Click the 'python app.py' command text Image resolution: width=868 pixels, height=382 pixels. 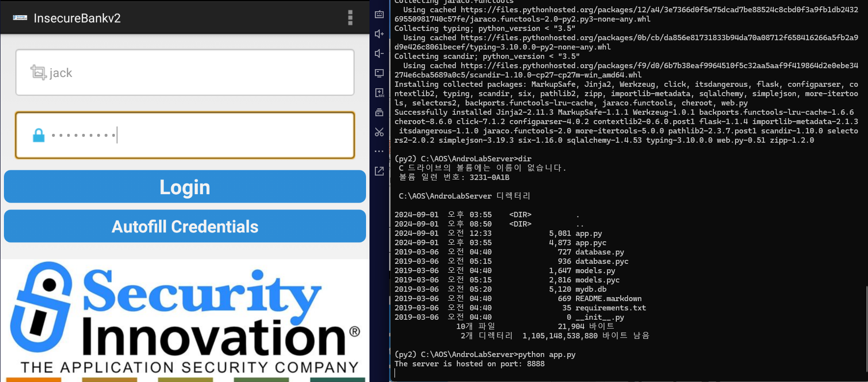[x=547, y=355]
